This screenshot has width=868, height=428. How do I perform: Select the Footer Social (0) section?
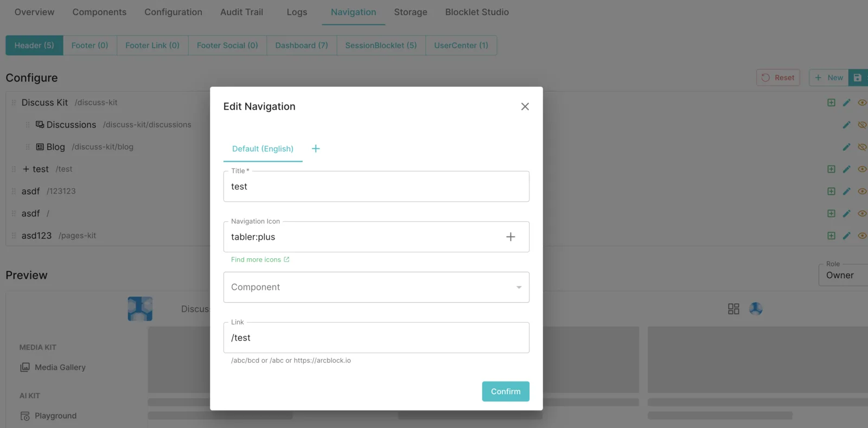click(227, 46)
